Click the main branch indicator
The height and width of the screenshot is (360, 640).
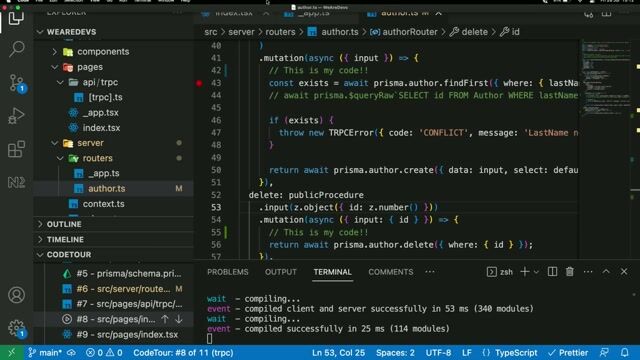(45, 353)
